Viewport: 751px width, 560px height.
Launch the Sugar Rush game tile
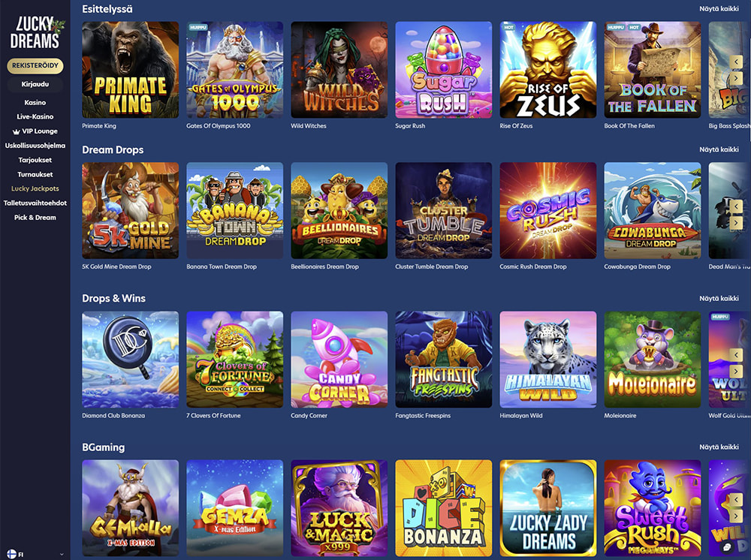pos(444,70)
